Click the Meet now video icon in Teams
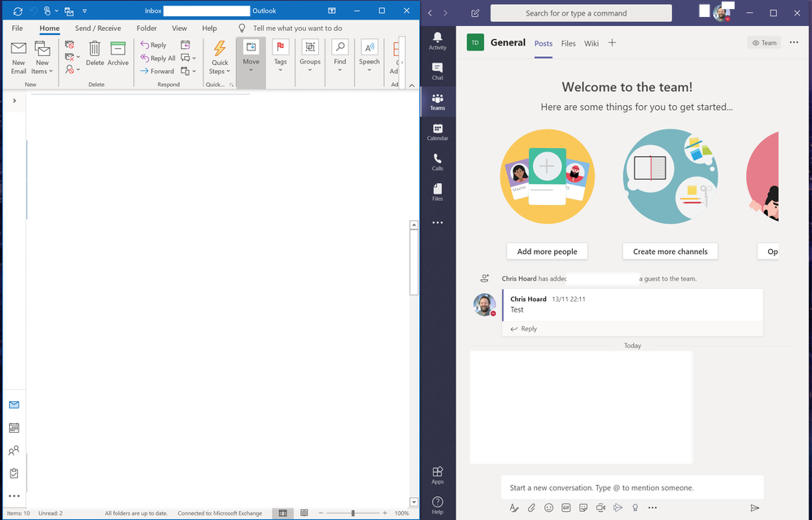812x520 pixels. pos(600,508)
